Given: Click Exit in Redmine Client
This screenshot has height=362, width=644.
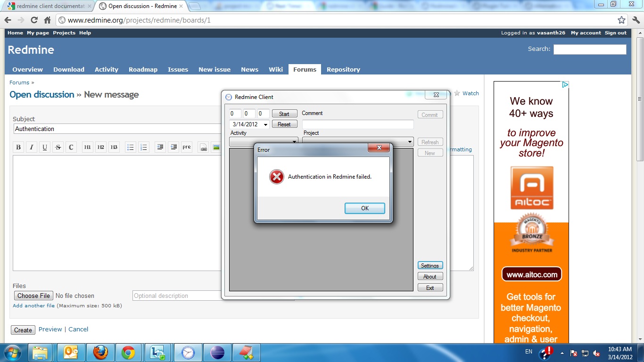Looking at the screenshot, I should [430, 288].
